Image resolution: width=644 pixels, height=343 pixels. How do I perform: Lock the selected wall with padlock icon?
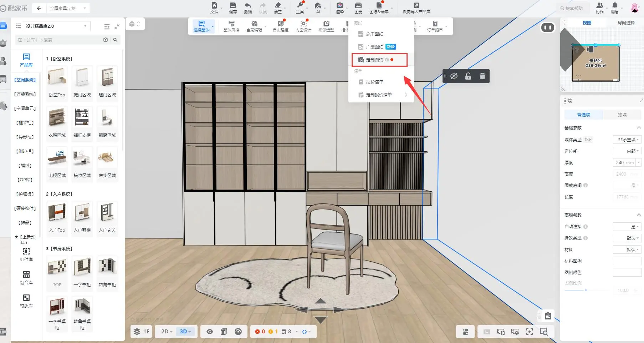[x=468, y=76]
